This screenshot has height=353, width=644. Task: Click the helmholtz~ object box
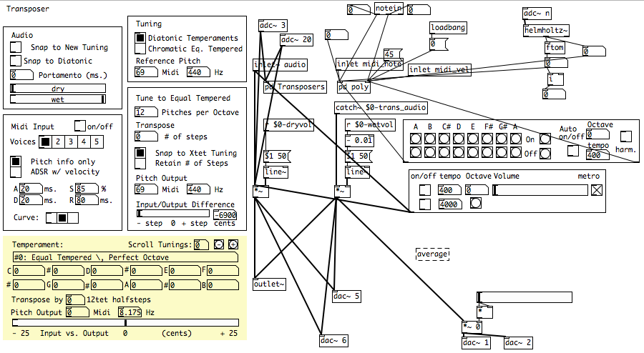point(546,31)
